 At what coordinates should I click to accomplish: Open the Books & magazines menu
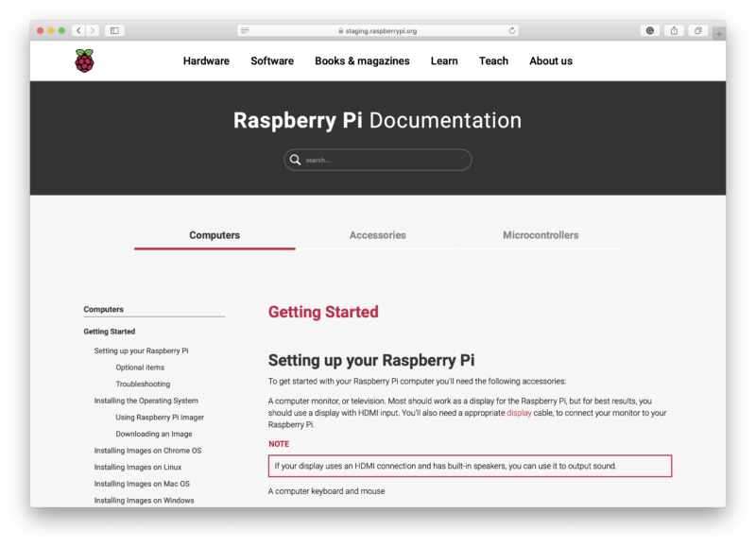pyautogui.click(x=362, y=60)
